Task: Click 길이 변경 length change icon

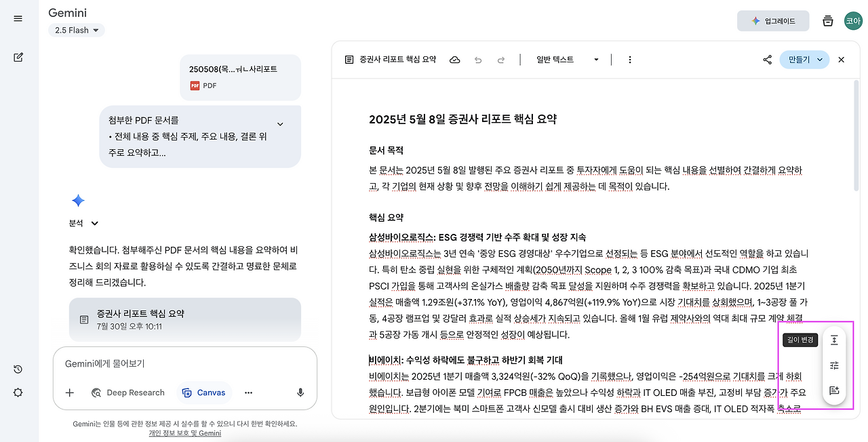Action: click(834, 340)
